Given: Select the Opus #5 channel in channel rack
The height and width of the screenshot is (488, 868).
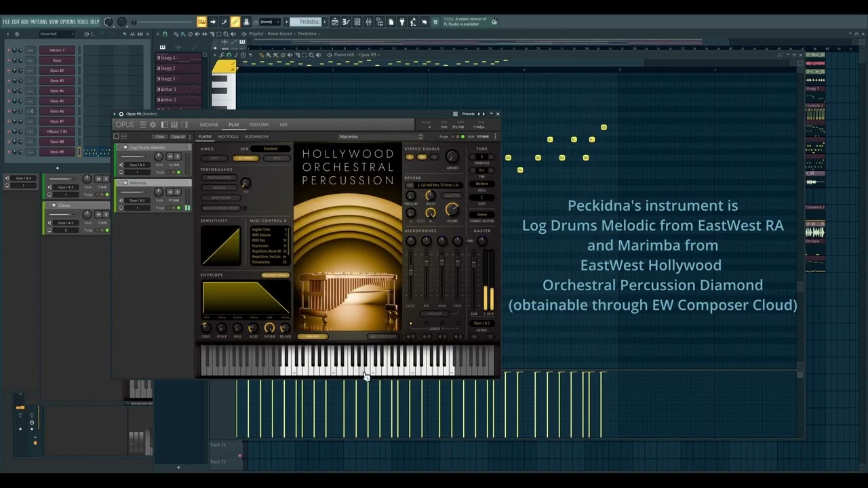Looking at the screenshot, I should [57, 101].
